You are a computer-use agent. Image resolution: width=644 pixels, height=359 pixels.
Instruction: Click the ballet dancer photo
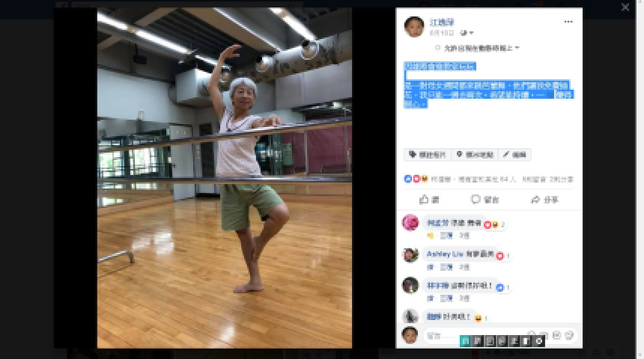coord(224,178)
